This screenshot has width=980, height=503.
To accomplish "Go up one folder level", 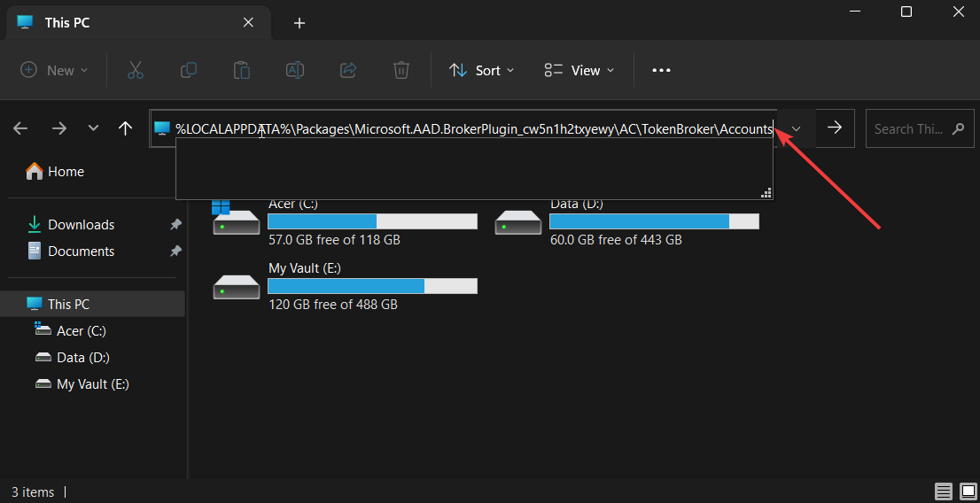I will 126,128.
